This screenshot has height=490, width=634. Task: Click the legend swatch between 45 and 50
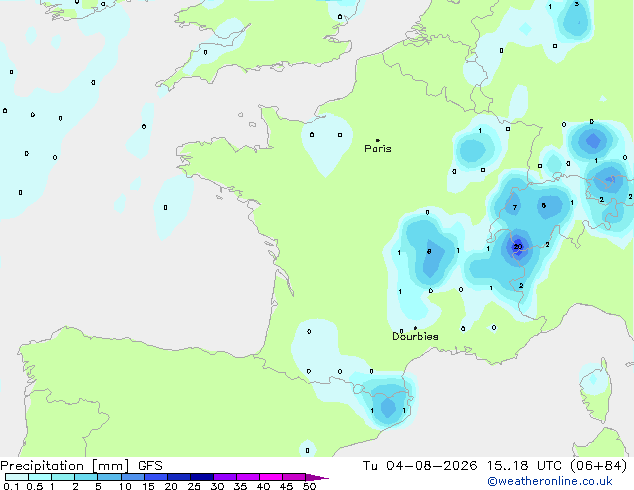click(x=294, y=477)
